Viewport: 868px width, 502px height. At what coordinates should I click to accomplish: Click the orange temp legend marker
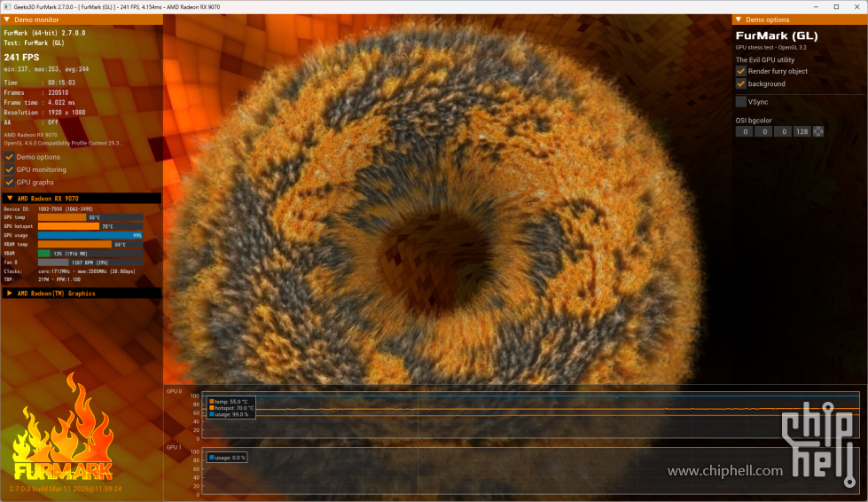click(x=212, y=401)
